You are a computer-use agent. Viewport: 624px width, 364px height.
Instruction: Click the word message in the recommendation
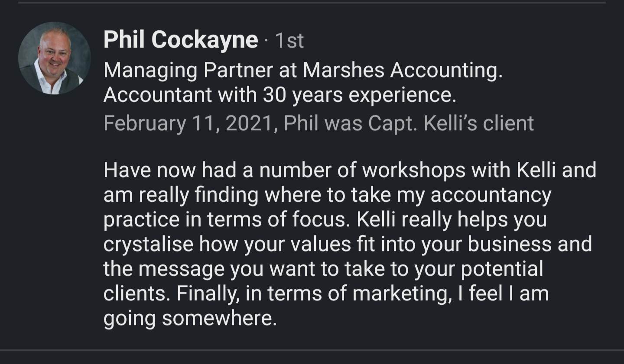pyautogui.click(x=182, y=269)
